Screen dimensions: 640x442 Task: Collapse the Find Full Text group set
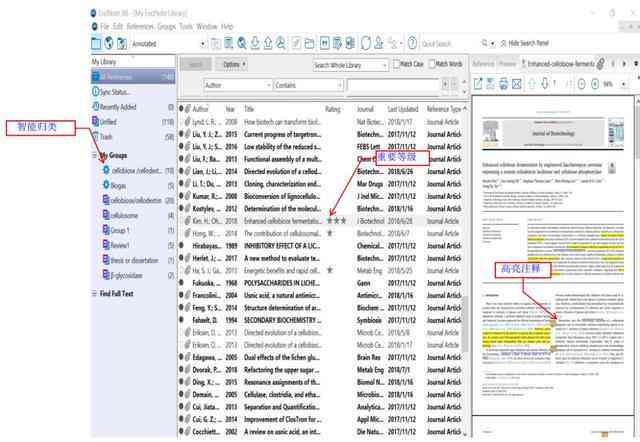click(x=94, y=293)
